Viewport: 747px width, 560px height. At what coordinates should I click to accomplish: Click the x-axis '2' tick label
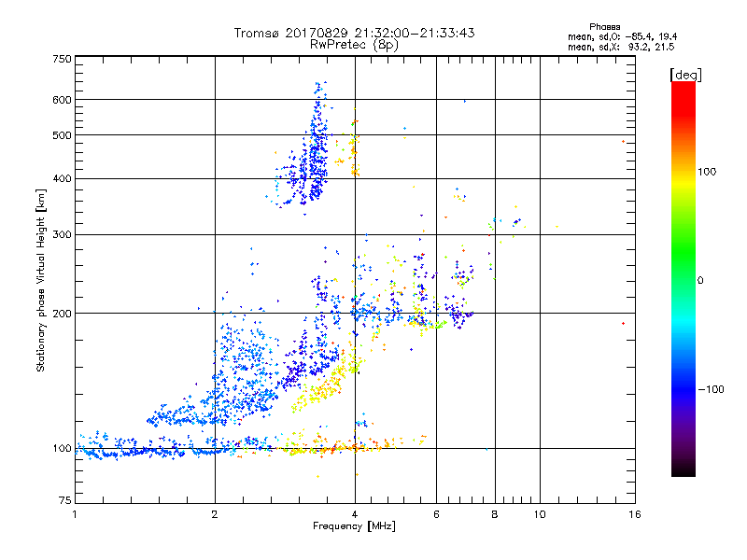coord(215,514)
